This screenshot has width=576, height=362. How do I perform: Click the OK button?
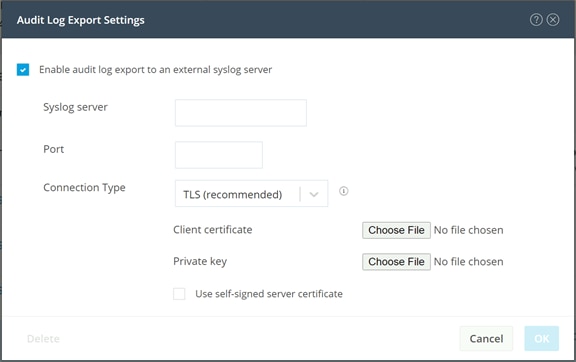542,338
